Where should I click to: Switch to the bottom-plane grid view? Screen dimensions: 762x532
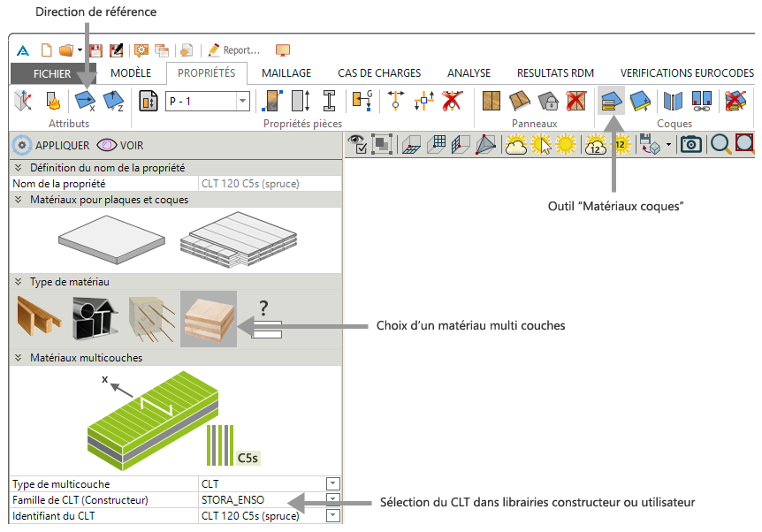(412, 145)
